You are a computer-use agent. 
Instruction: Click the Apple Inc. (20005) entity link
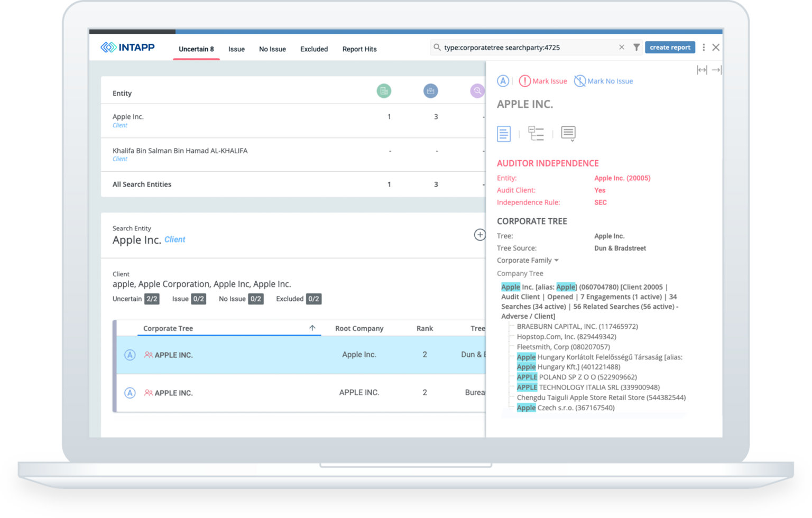(622, 178)
